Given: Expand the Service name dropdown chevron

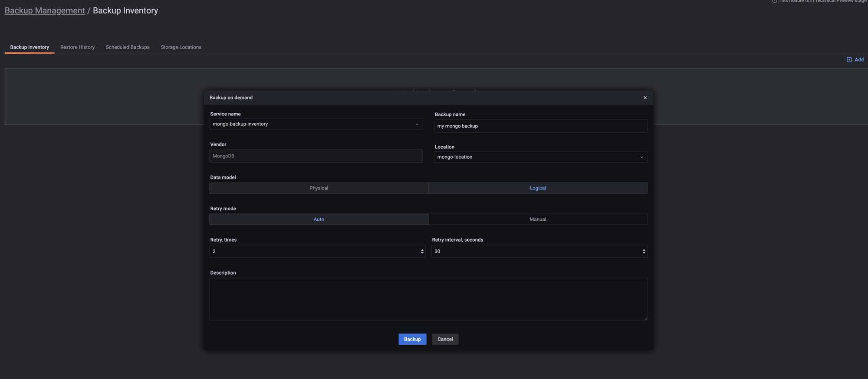Looking at the screenshot, I should [417, 124].
